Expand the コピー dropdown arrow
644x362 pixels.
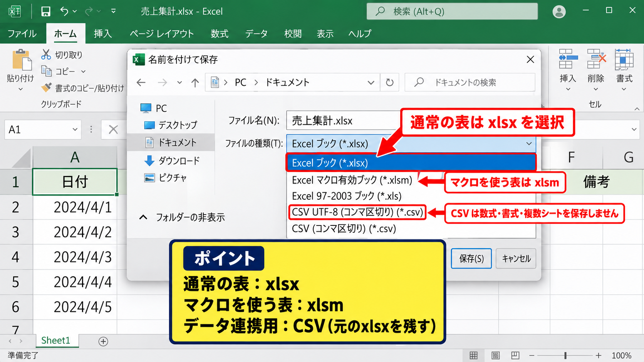click(83, 72)
